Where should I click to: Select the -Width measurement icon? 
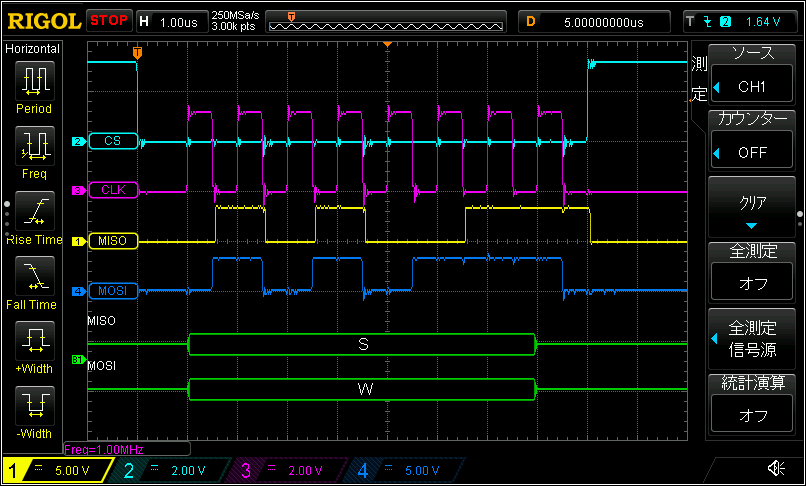pos(34,406)
